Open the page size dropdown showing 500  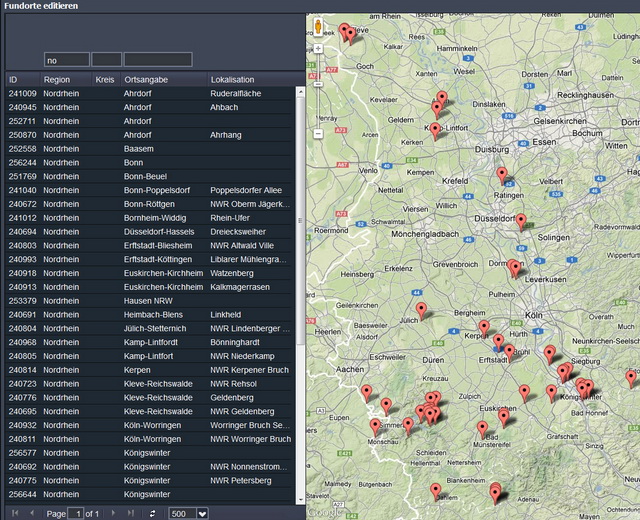coord(203,513)
